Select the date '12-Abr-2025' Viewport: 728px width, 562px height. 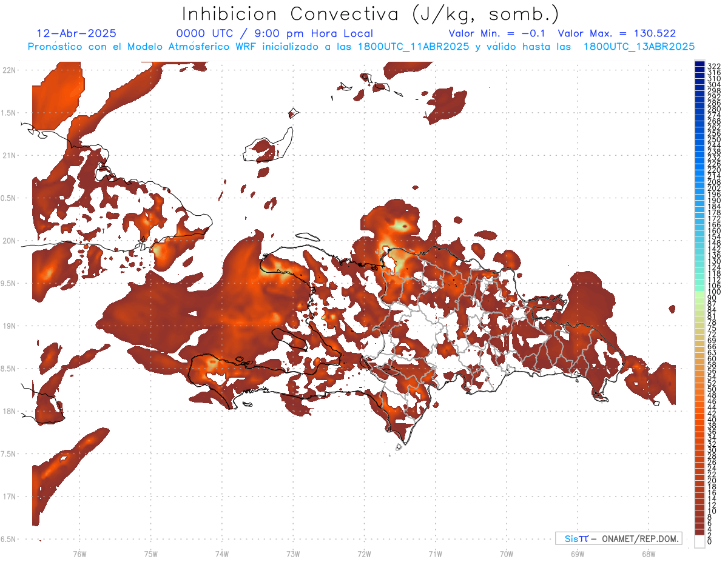pos(76,34)
